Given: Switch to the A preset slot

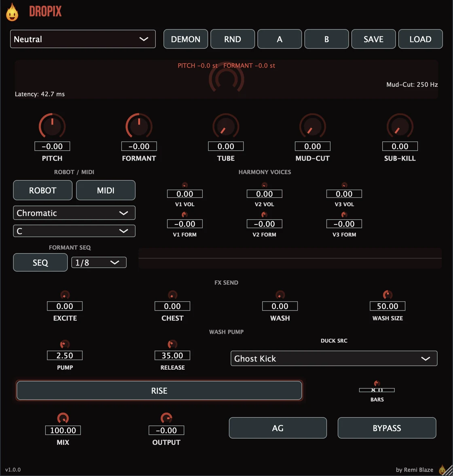Looking at the screenshot, I should pyautogui.click(x=279, y=39).
